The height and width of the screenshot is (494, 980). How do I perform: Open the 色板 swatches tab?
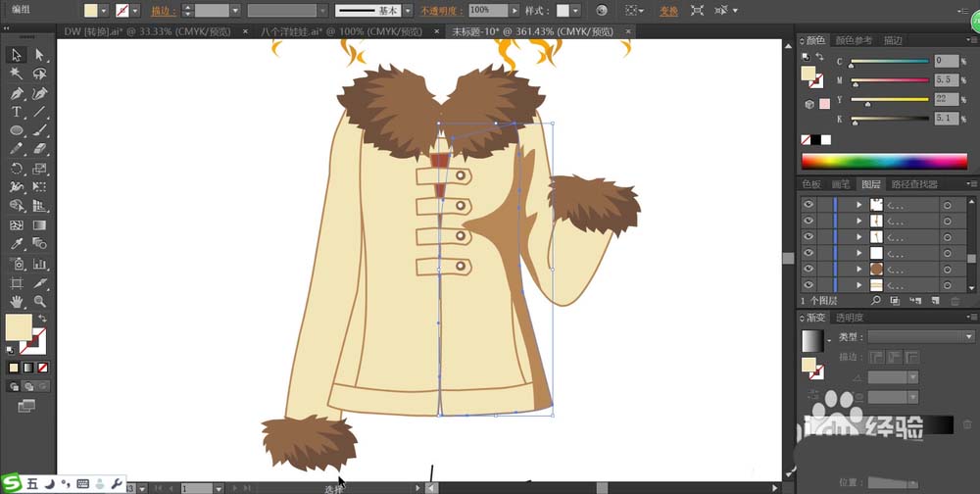(x=811, y=184)
